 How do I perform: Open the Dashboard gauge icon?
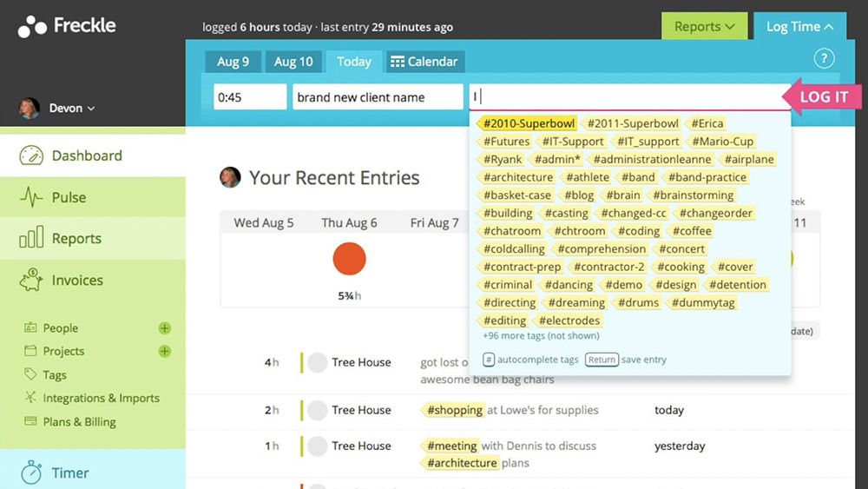click(31, 155)
